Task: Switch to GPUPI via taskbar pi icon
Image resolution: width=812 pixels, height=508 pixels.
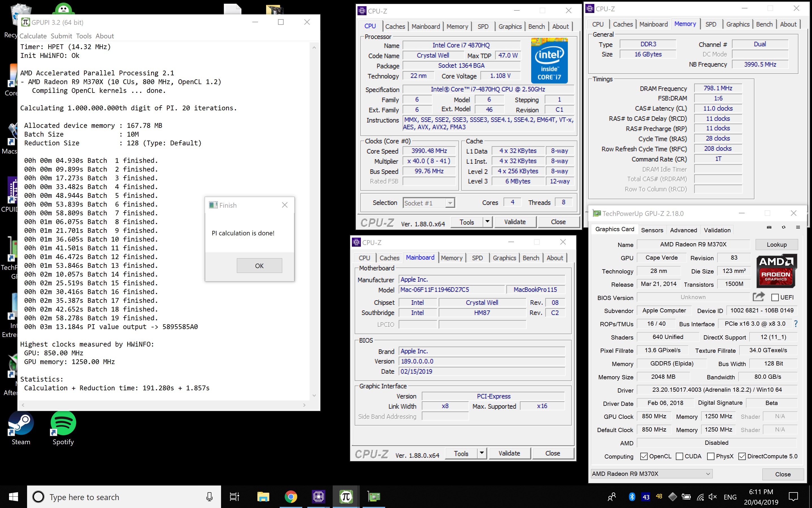Action: tap(346, 497)
